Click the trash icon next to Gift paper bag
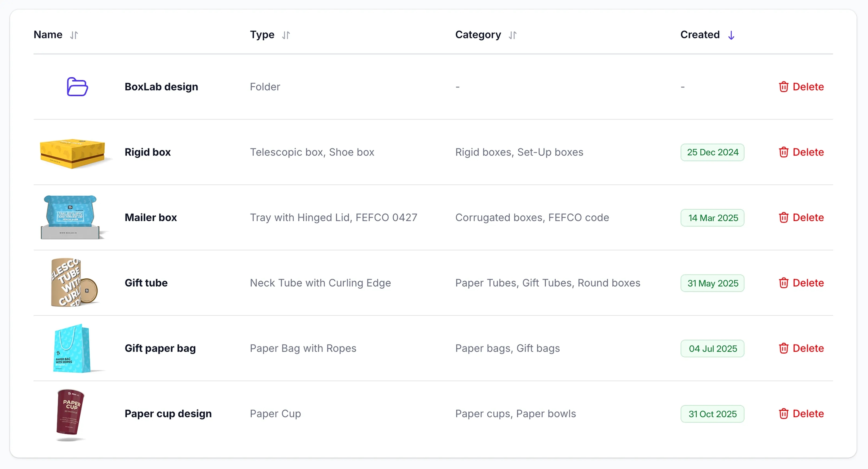The width and height of the screenshot is (868, 469). [784, 348]
